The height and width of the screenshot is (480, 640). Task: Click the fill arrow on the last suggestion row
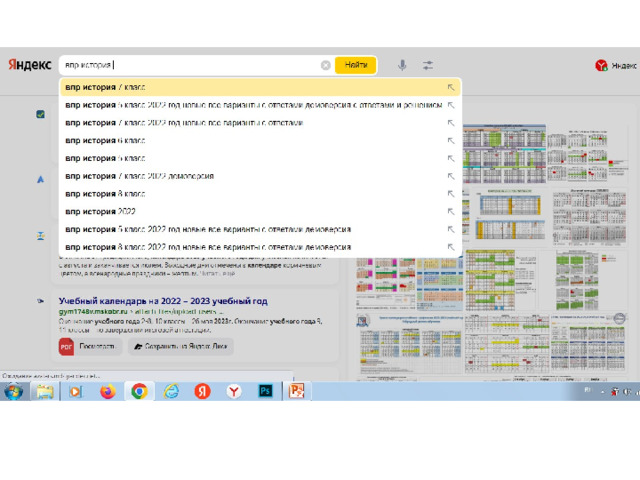pyautogui.click(x=451, y=247)
